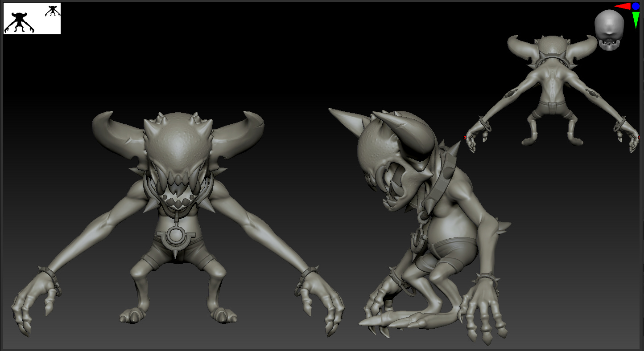Click the skull head camera orientation gizmo
Screen dimensions: 644x351
point(609,30)
